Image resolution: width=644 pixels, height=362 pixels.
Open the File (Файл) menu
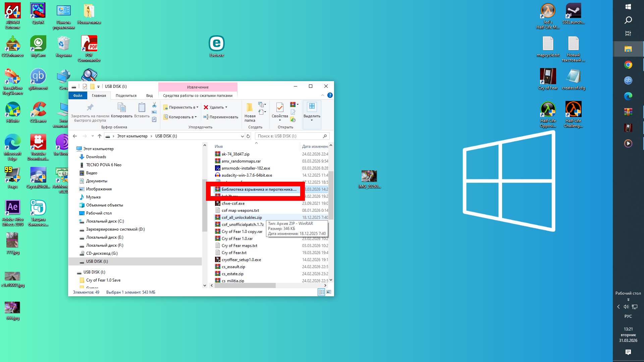77,96
